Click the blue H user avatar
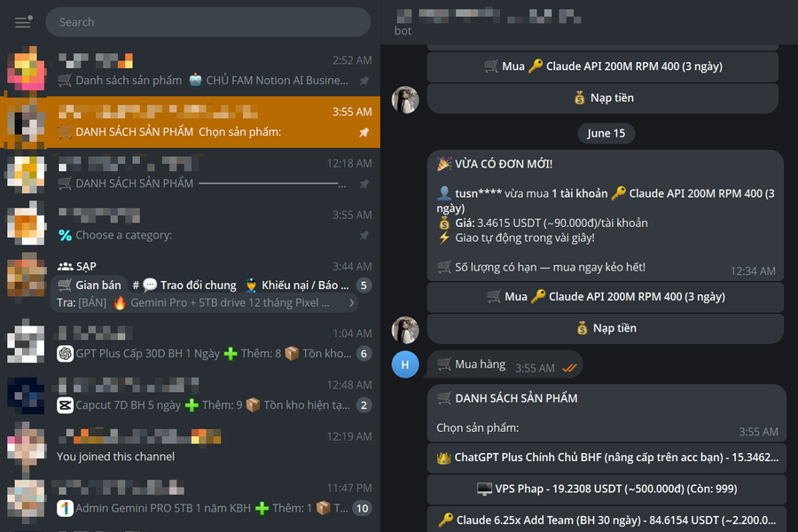The width and height of the screenshot is (798, 532). point(405,364)
